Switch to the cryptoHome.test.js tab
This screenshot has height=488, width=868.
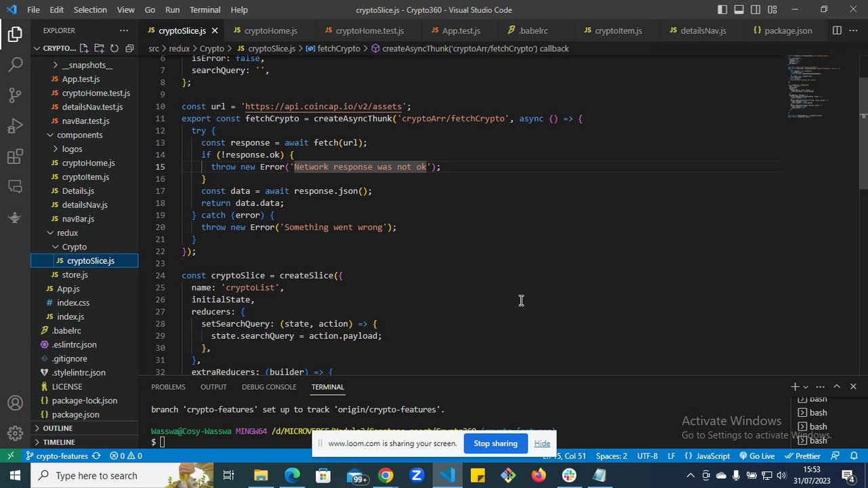(369, 30)
